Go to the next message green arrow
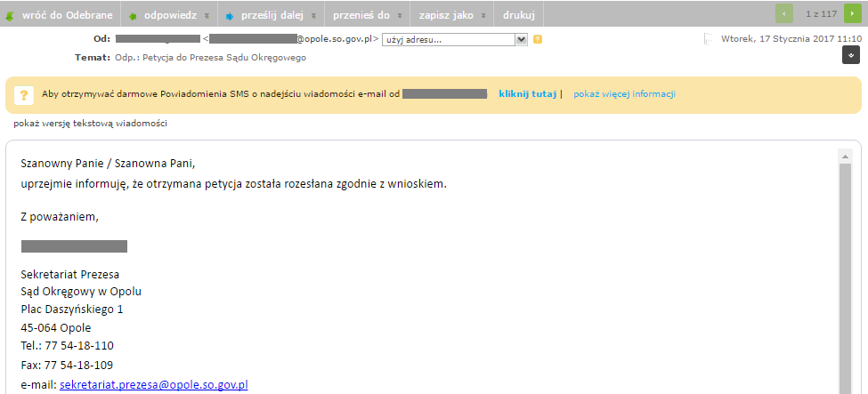Screen dimensions: 868x394 [853, 13]
